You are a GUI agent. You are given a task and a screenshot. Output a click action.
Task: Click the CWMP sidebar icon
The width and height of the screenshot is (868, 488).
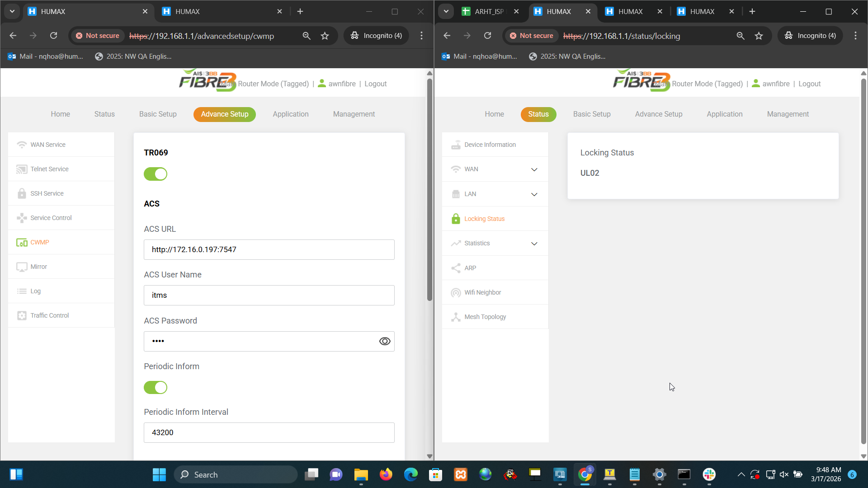22,243
